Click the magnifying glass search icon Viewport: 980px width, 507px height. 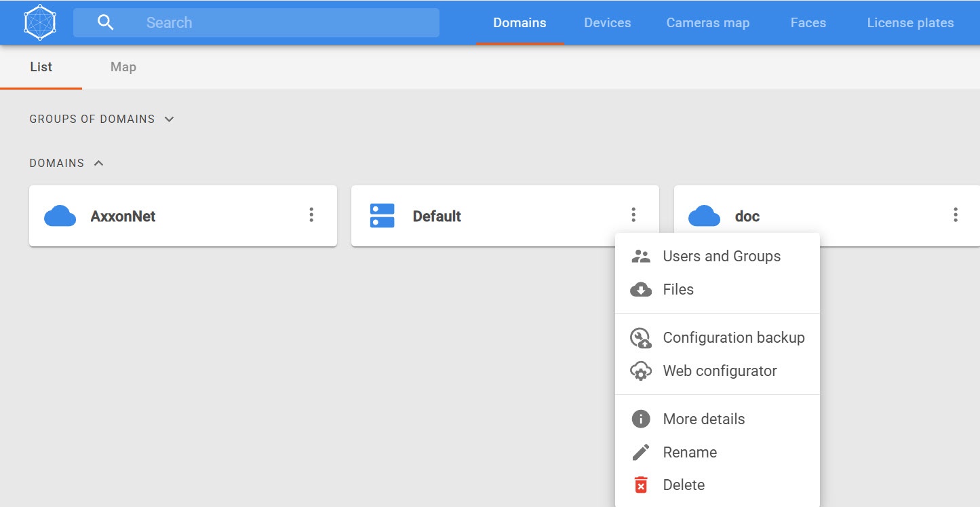105,22
